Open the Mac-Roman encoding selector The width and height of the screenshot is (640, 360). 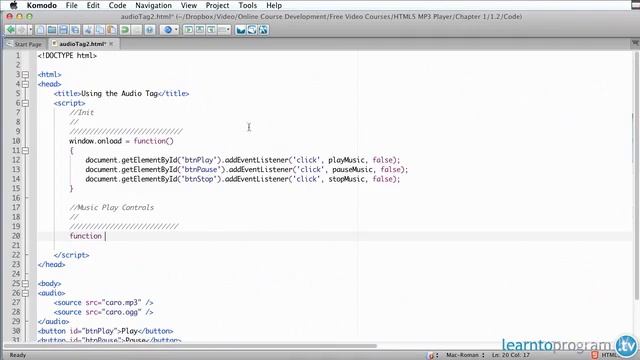click(x=465, y=355)
